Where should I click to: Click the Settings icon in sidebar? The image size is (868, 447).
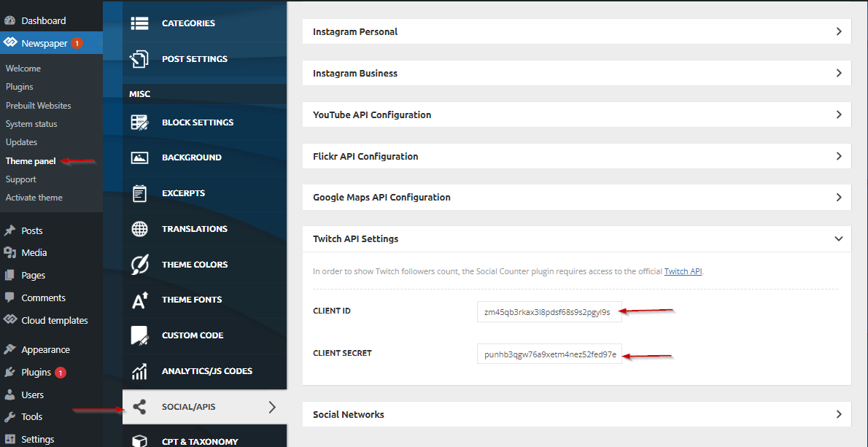point(9,439)
